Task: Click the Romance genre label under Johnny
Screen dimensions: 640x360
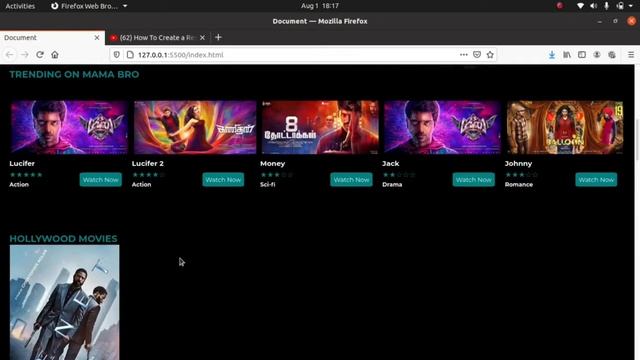Action: 519,184
